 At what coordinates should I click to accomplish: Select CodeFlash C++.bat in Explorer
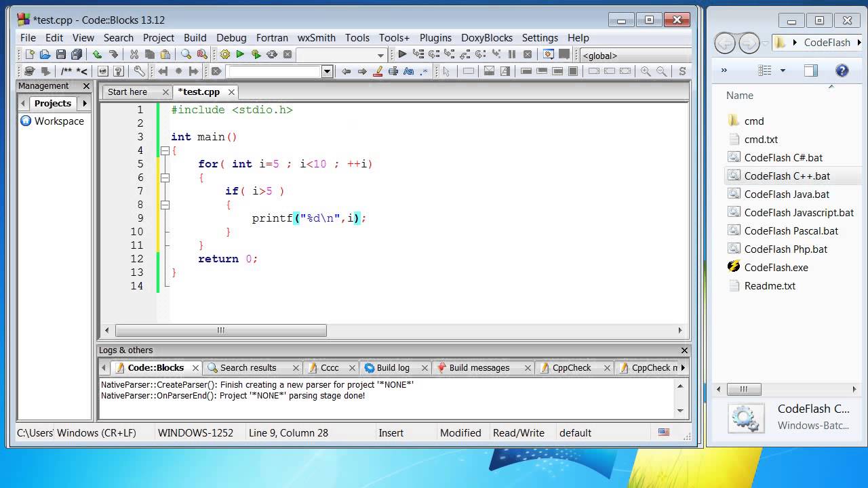click(x=787, y=176)
